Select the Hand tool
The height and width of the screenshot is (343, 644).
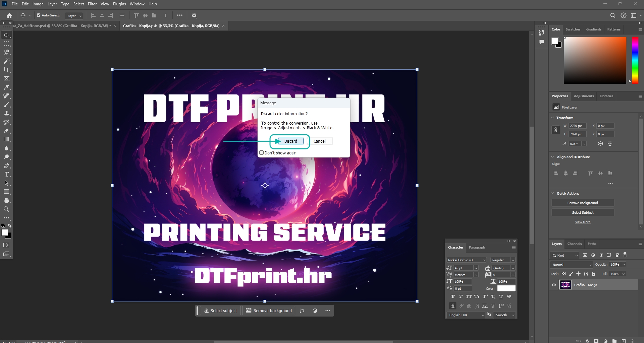(x=6, y=200)
